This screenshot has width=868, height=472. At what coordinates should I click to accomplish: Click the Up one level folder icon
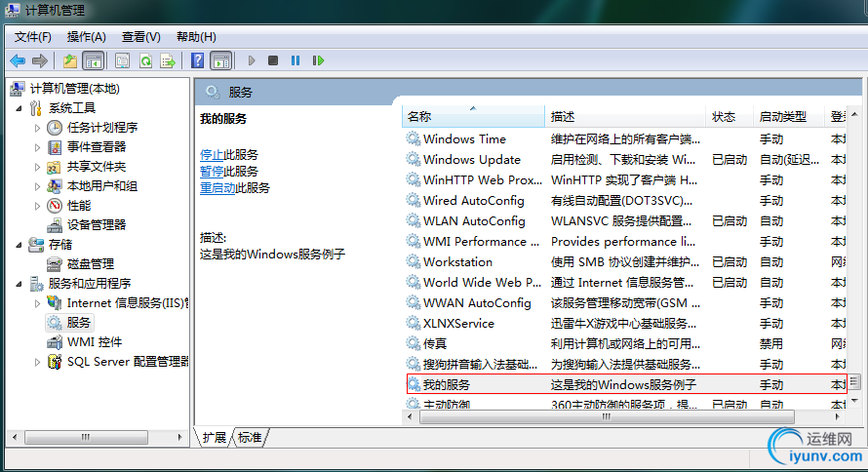coord(70,60)
